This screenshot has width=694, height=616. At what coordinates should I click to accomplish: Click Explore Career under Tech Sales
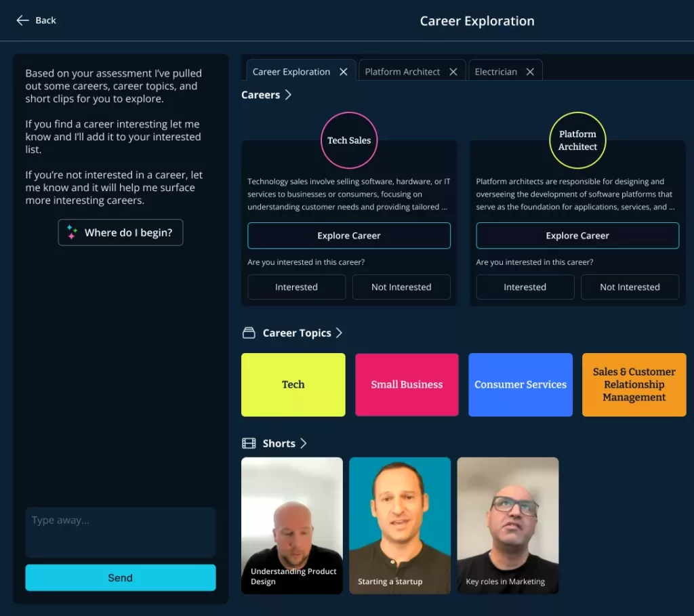tap(348, 235)
